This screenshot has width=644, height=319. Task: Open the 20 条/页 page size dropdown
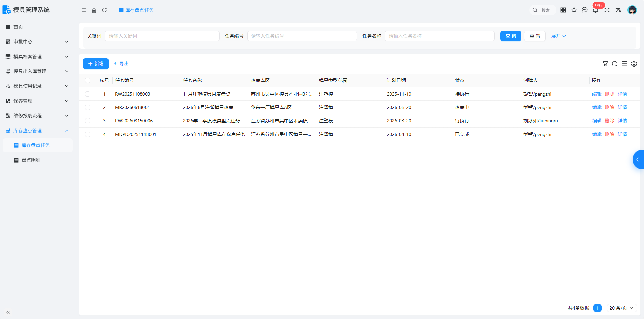coord(622,308)
